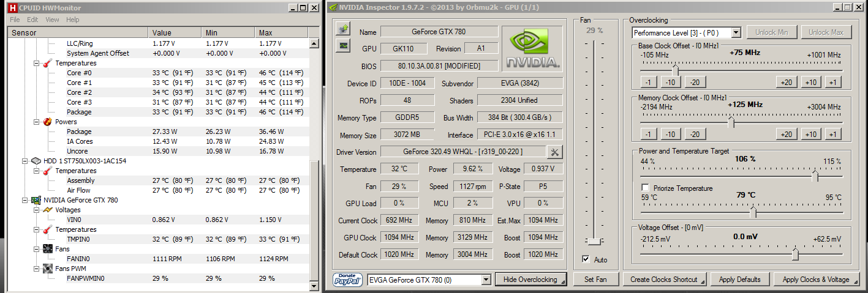The height and width of the screenshot is (293, 868).
Task: Click the thermometer icon under HDD Temperatures
Action: [x=47, y=171]
